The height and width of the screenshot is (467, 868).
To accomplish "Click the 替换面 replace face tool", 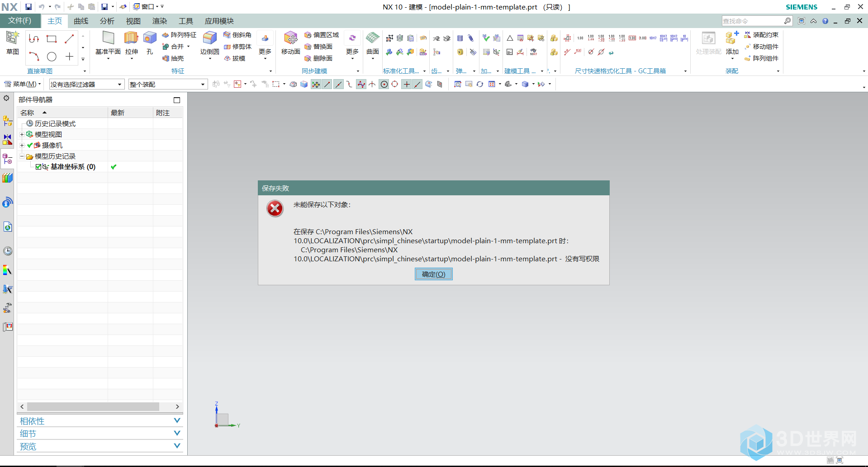I will tap(318, 47).
